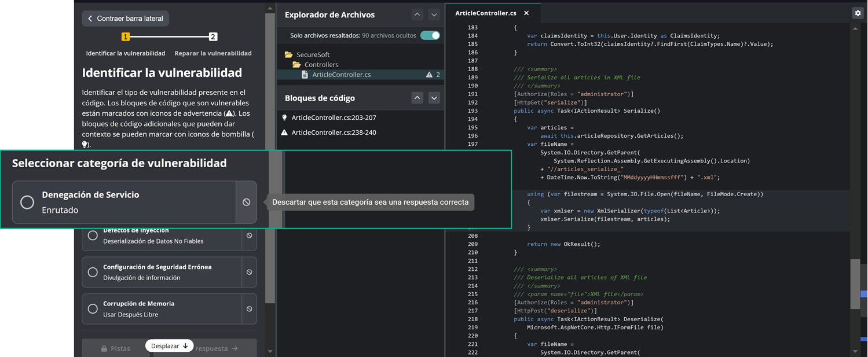Click warning icon next to ArticleController.cs:238-240
The height and width of the screenshot is (357, 868).
pos(284,133)
